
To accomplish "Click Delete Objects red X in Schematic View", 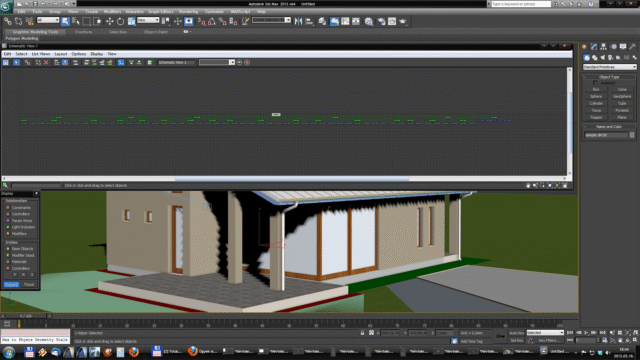I will pyautogui.click(x=46, y=62).
